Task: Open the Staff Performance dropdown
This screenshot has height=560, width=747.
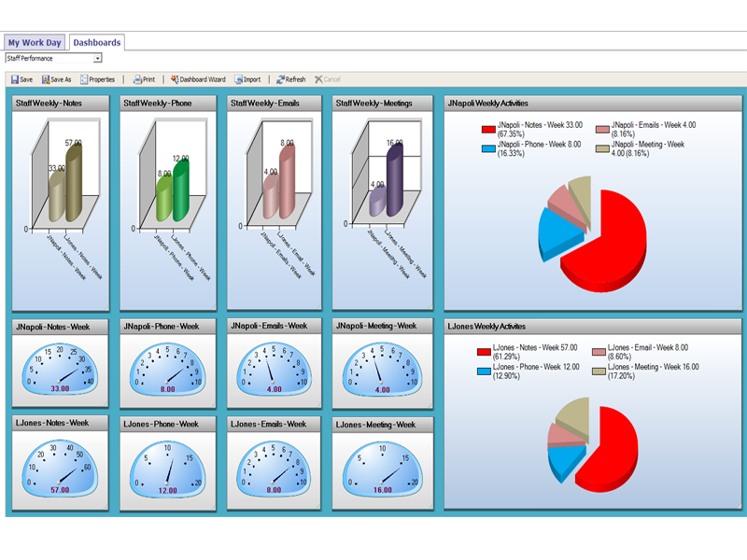Action: pos(97,59)
